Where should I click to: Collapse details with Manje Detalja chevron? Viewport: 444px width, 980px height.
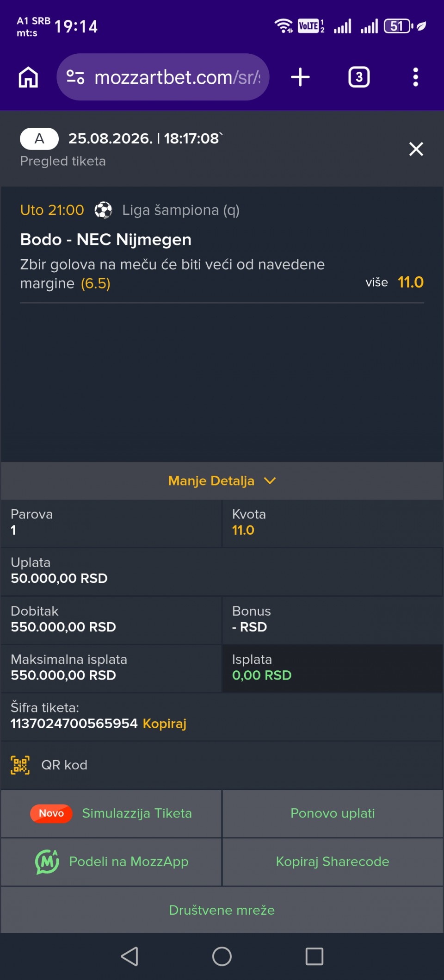click(x=270, y=481)
